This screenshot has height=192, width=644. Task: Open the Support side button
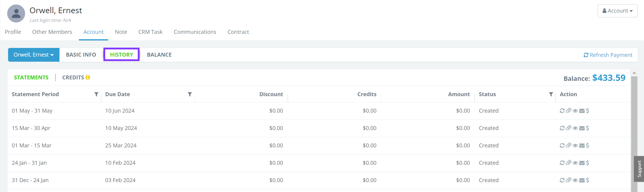pos(639,169)
